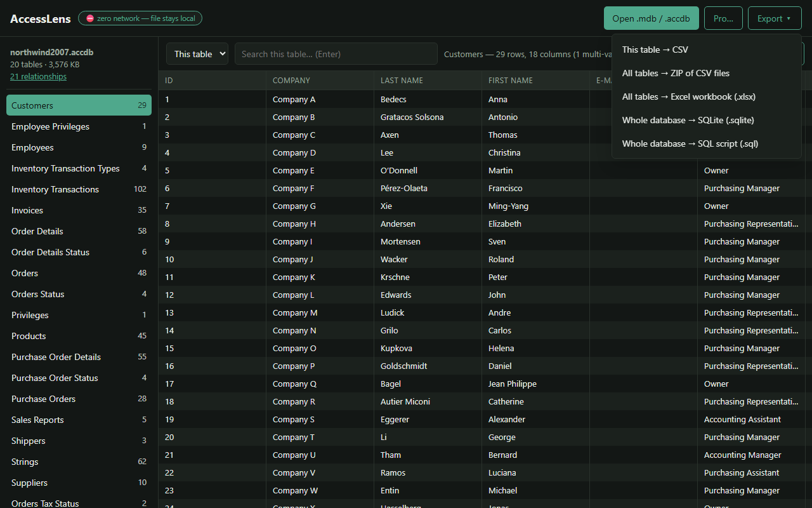812x508 pixels.
Task: Collapse the Export dropdown menu
Action: [x=775, y=18]
